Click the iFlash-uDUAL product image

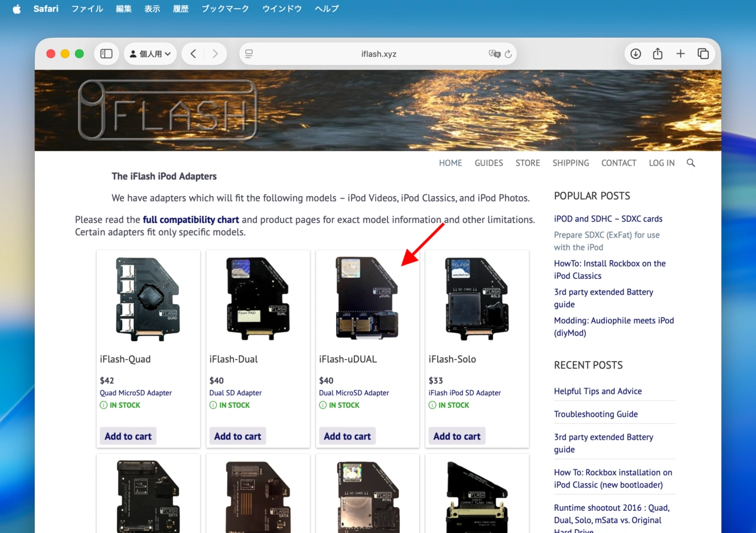pos(367,298)
